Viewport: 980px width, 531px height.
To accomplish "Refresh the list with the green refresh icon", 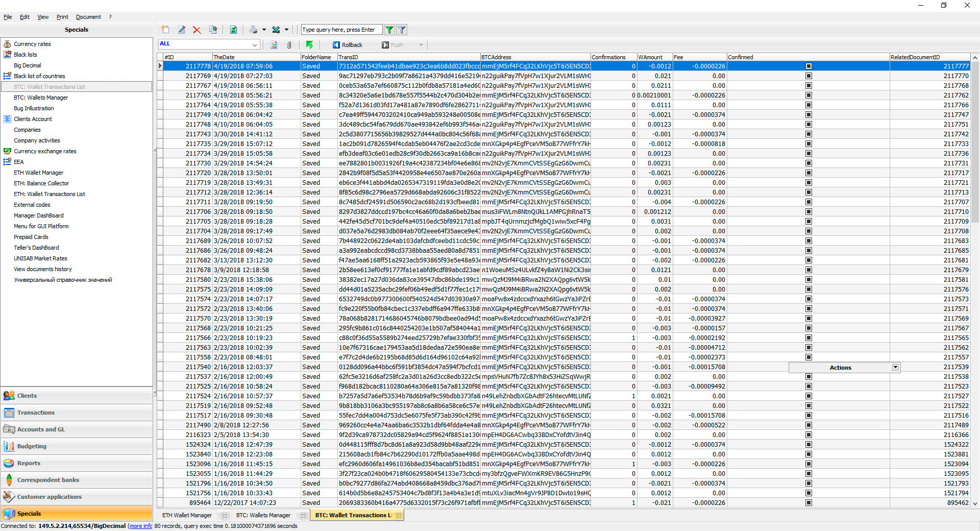I will coord(233,30).
